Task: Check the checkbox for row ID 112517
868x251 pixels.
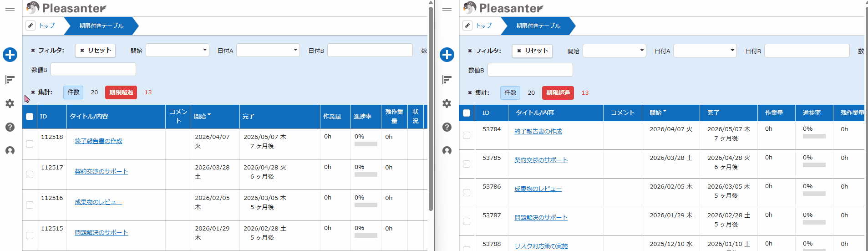Action: coord(30,174)
